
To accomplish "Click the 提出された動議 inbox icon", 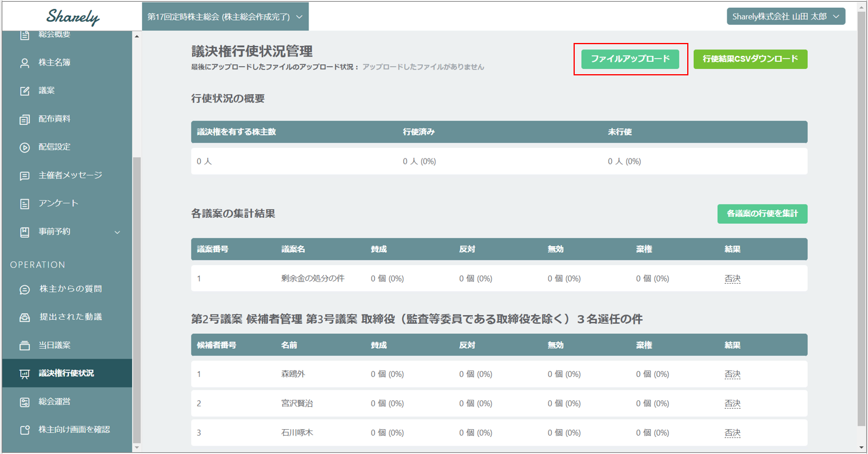I will pos(25,317).
